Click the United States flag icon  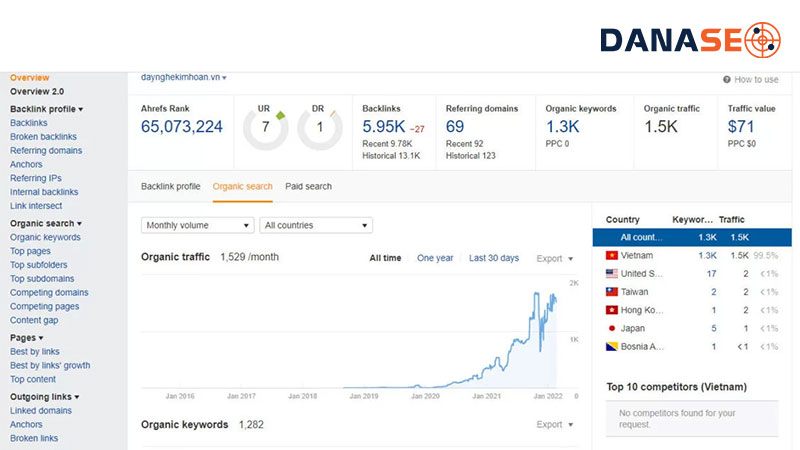pos(611,273)
